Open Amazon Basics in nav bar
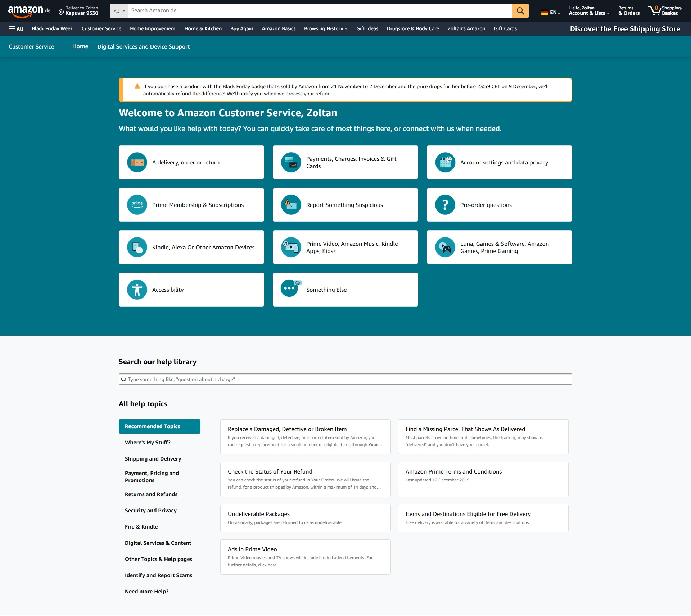 pos(279,29)
